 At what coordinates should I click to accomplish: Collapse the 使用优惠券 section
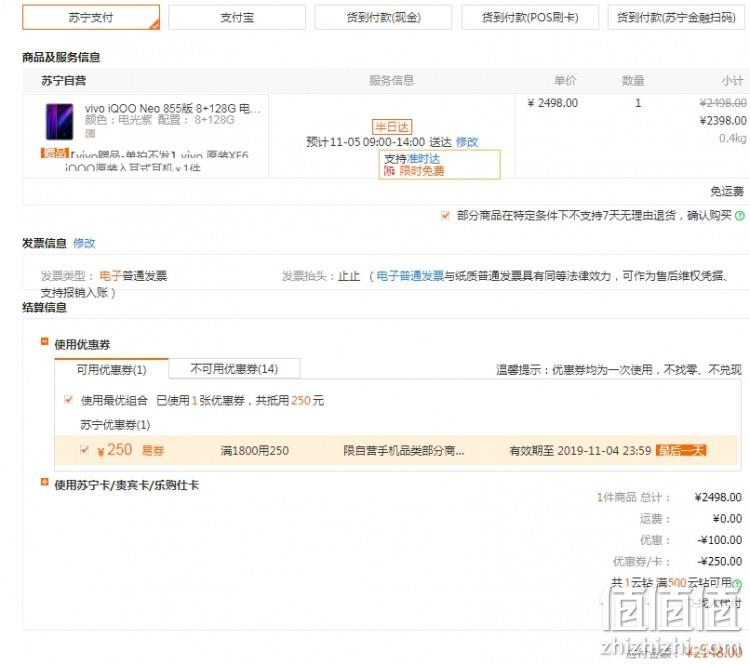(44, 342)
